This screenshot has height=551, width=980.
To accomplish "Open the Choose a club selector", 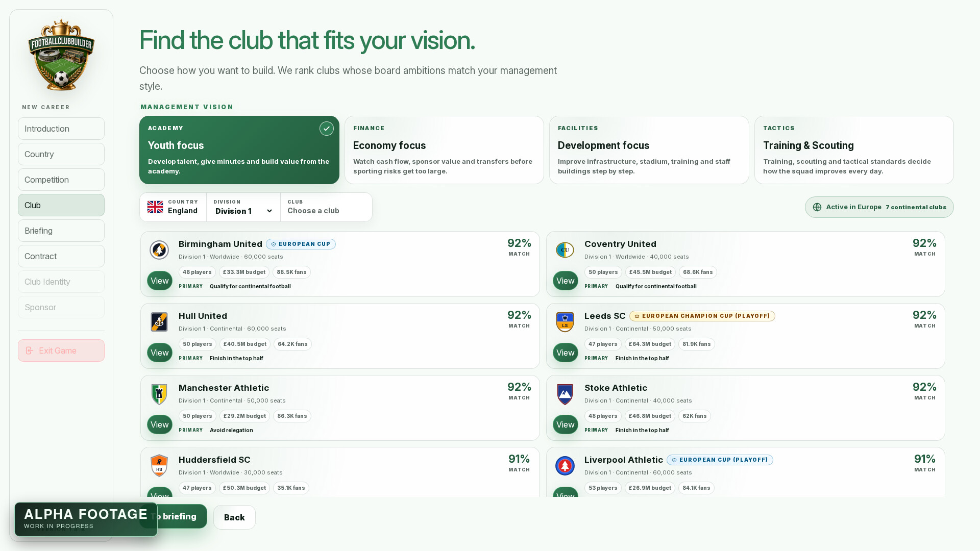I will point(326,207).
